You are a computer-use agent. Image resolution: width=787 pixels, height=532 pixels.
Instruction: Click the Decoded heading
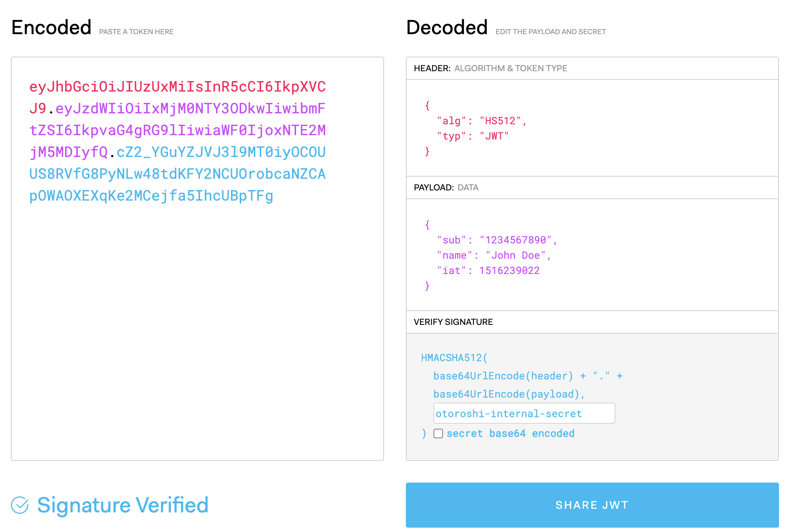(x=447, y=28)
